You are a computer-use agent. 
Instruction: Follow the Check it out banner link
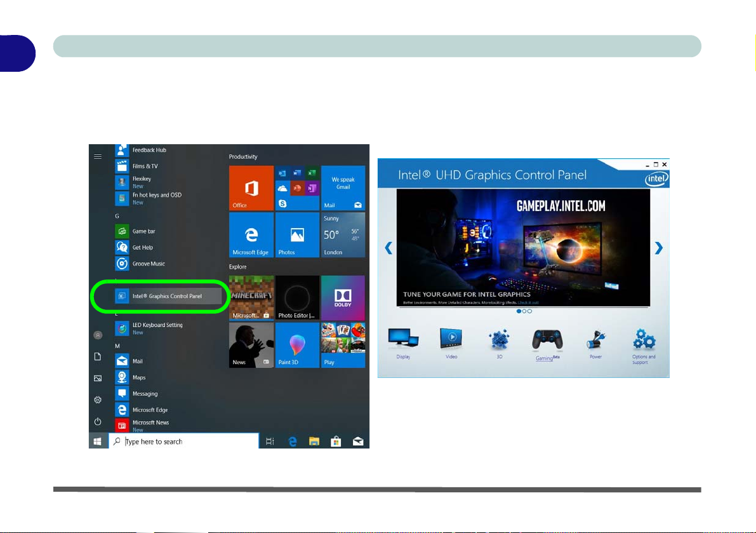pos(528,303)
